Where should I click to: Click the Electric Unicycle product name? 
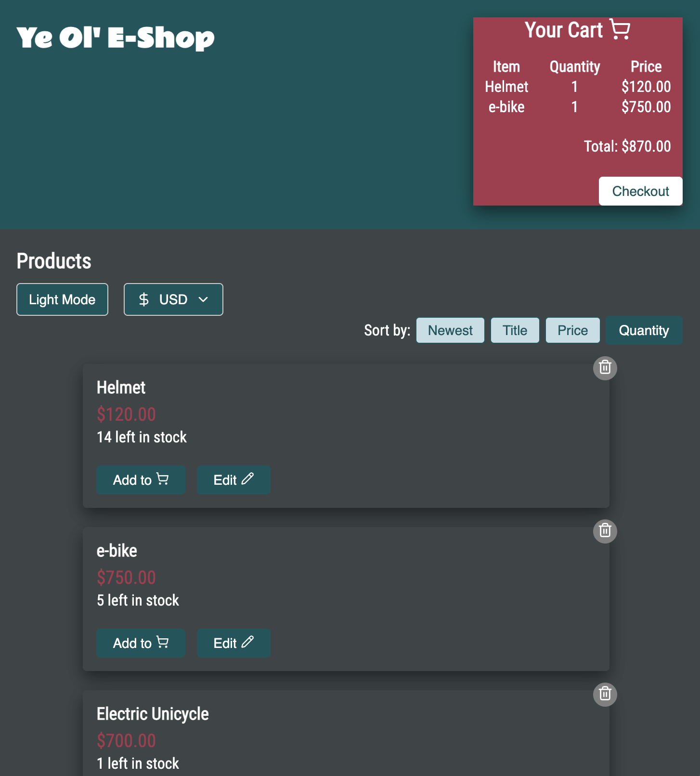click(x=153, y=714)
